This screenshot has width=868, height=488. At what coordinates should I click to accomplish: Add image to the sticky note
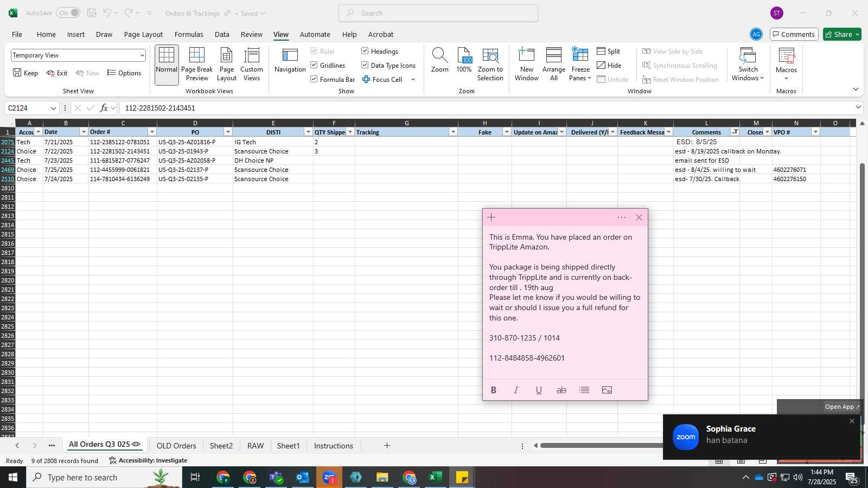click(607, 390)
